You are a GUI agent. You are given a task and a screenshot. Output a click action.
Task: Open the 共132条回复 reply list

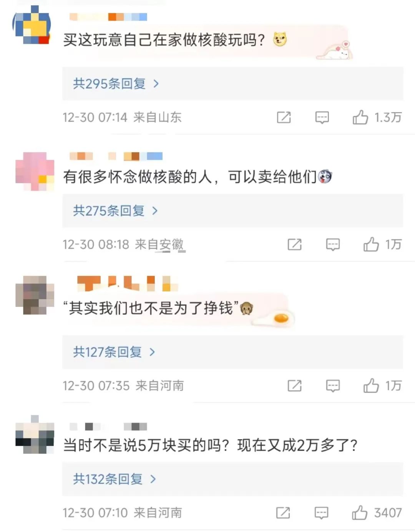pyautogui.click(x=232, y=479)
